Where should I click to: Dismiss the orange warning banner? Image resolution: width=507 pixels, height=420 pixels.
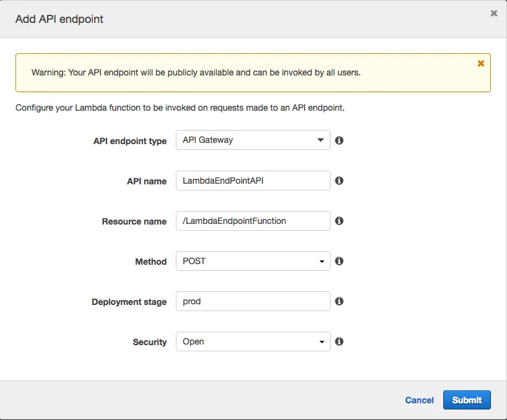[481, 63]
